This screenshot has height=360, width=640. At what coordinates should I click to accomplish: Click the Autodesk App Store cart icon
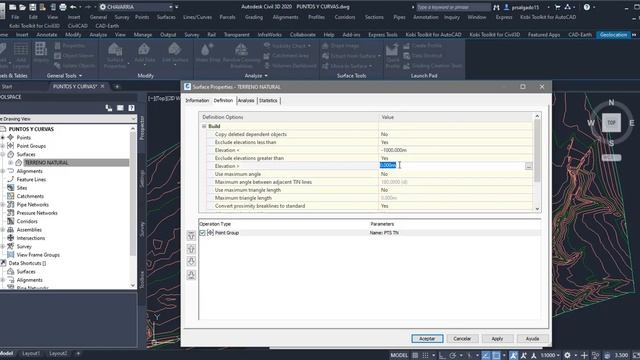click(558, 7)
